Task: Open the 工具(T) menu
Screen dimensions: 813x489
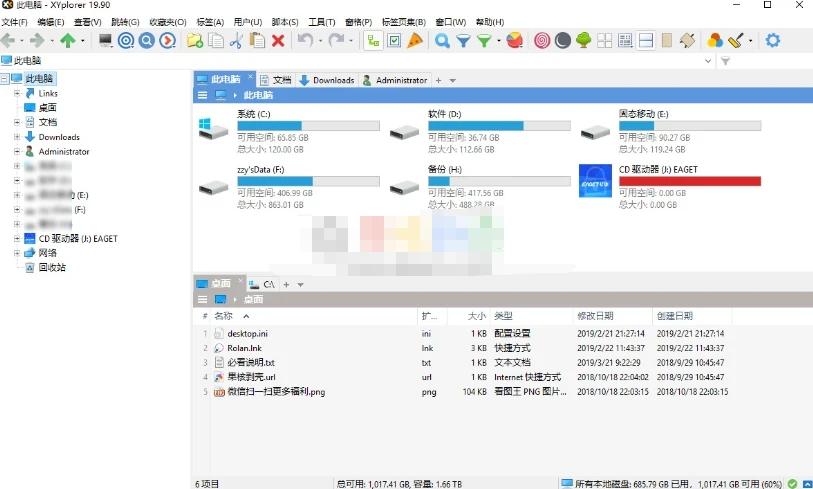Action: pyautogui.click(x=321, y=22)
